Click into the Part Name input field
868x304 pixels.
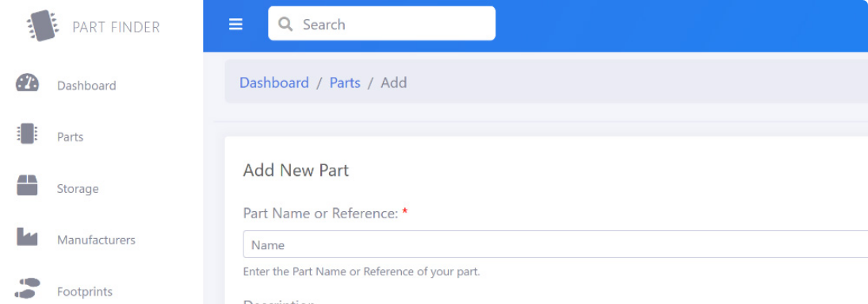point(555,244)
